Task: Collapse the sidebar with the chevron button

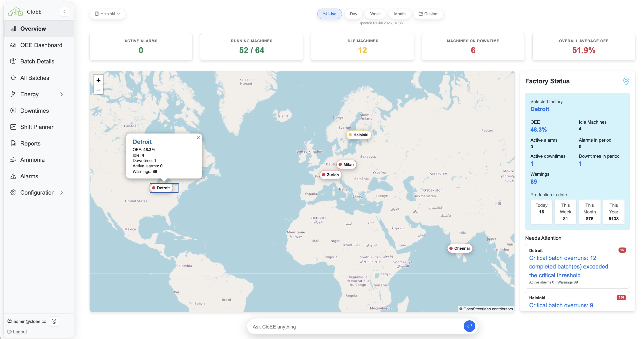Action: [64, 12]
